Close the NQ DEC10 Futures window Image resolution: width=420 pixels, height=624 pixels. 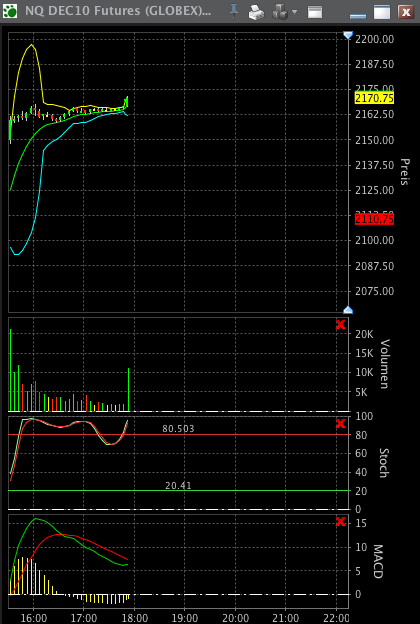(406, 12)
